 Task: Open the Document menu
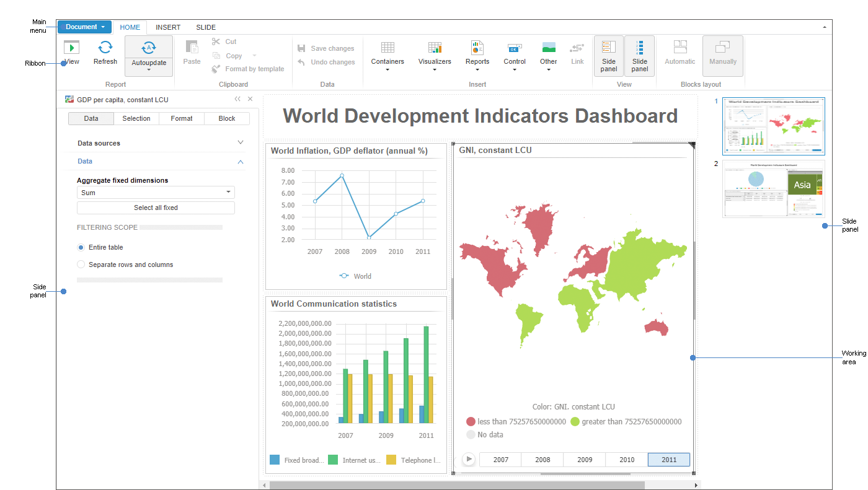(x=84, y=27)
